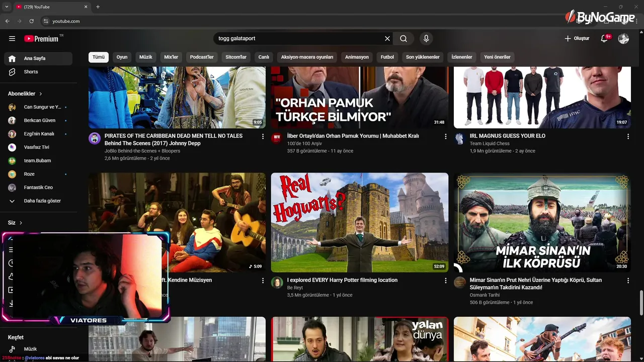Open Be Reyt channel avatar
This screenshot has height=362, width=644.
pyautogui.click(x=277, y=283)
